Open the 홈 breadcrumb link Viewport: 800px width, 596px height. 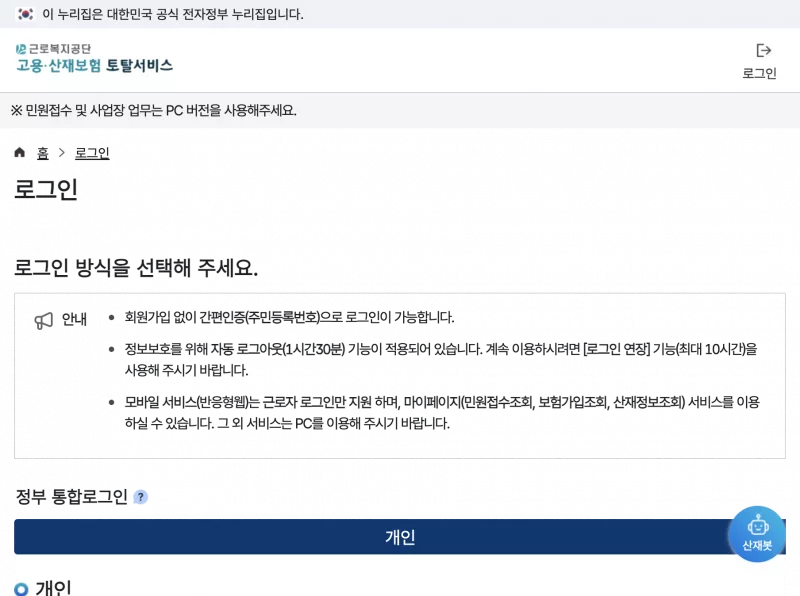coord(43,153)
